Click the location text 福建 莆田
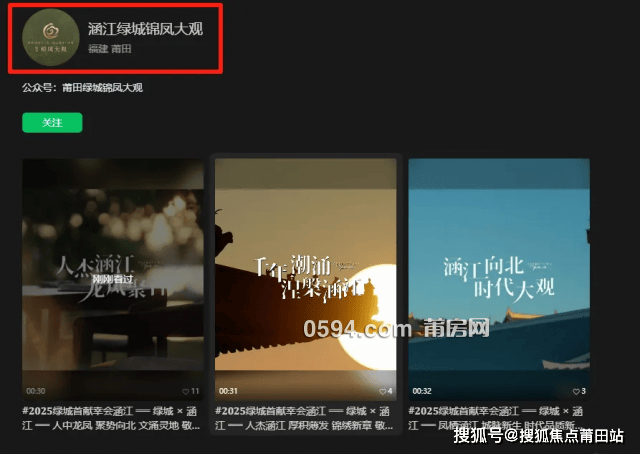The height and width of the screenshot is (454, 640). pyautogui.click(x=109, y=49)
